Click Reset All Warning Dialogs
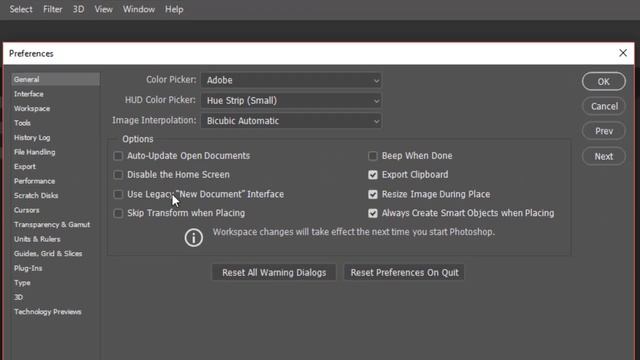Viewport: 640px width, 360px height. coord(274,273)
